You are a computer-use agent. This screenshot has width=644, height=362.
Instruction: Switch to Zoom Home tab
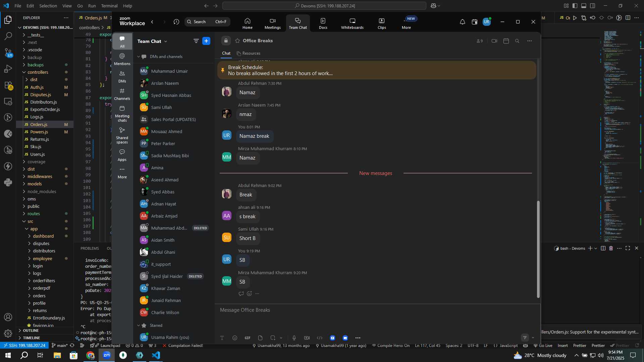pyautogui.click(x=248, y=23)
